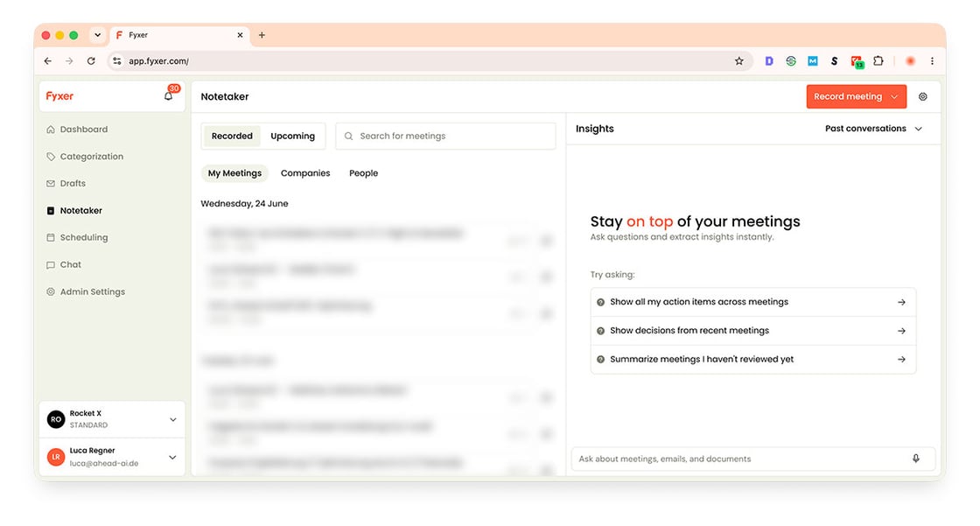This screenshot has height=526, width=980.
Task: Reload the page in browser
Action: tap(91, 60)
